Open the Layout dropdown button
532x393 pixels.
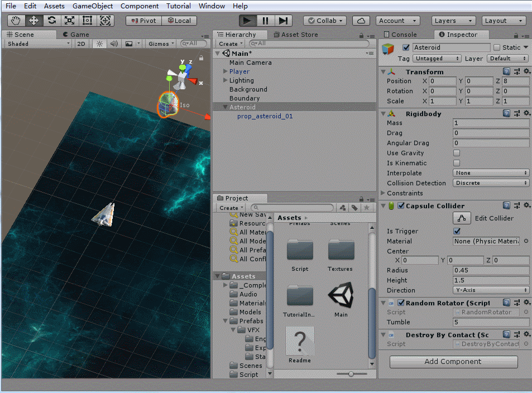click(x=504, y=21)
